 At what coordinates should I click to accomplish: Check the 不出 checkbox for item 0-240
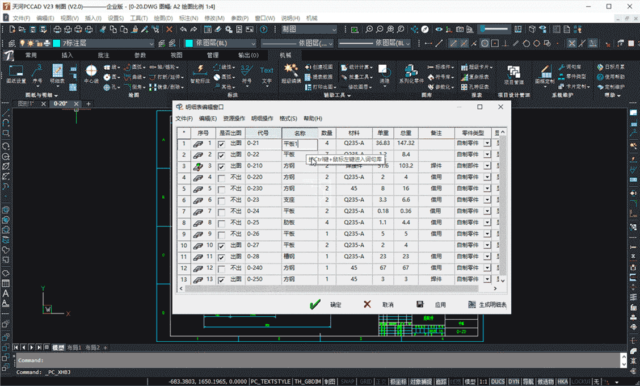pyautogui.click(x=221, y=268)
